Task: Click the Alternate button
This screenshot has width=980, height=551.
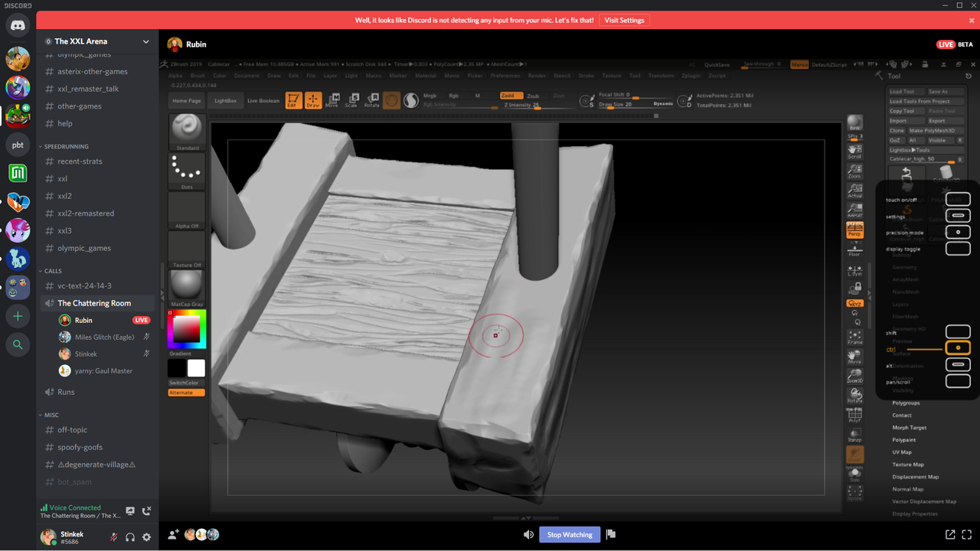Action: coord(187,393)
